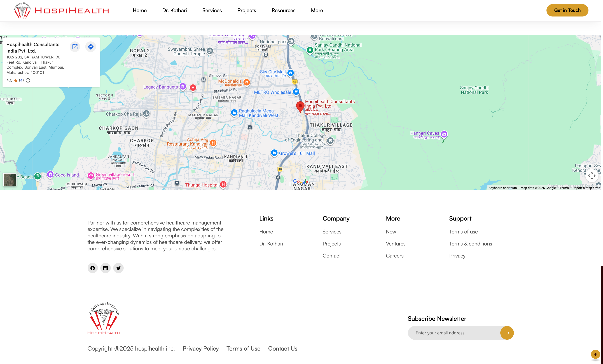Open the bottom Terms of Use link
Screen dimensions: 603x364
pos(243,349)
